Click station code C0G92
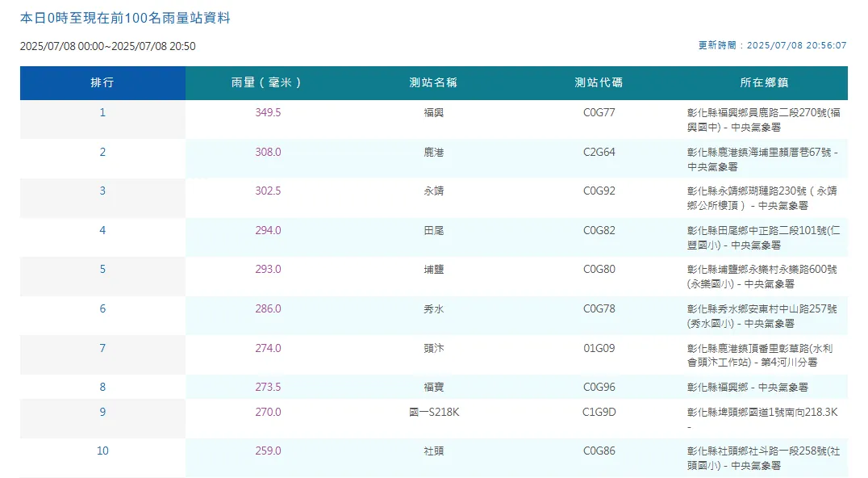Screen dimensions: 868x478 click(599, 191)
